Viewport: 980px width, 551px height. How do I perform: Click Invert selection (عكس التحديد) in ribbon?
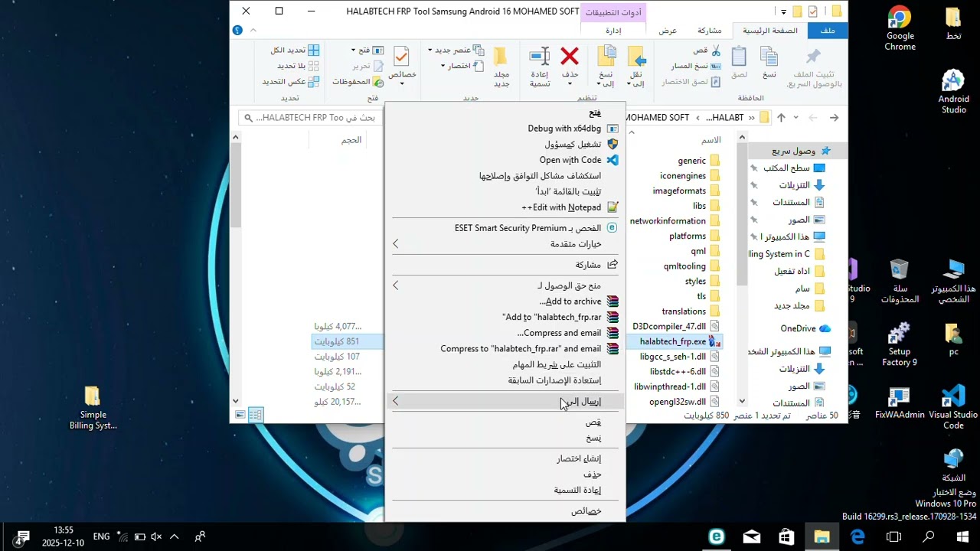291,81
